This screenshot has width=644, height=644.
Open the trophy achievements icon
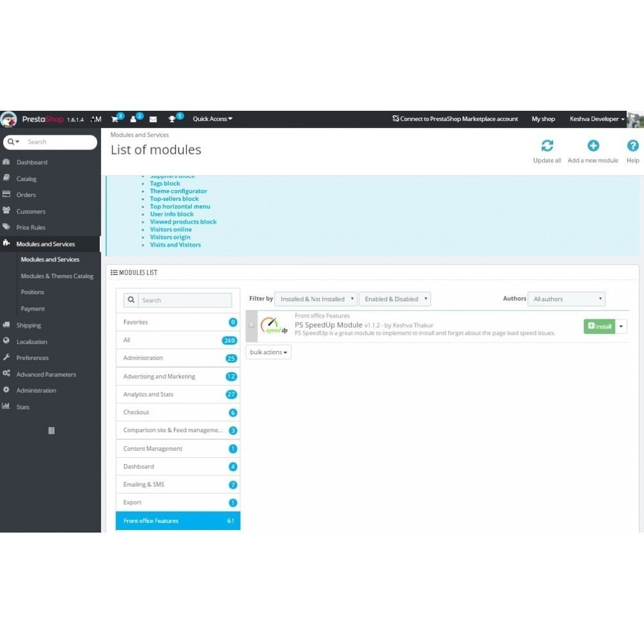172,119
